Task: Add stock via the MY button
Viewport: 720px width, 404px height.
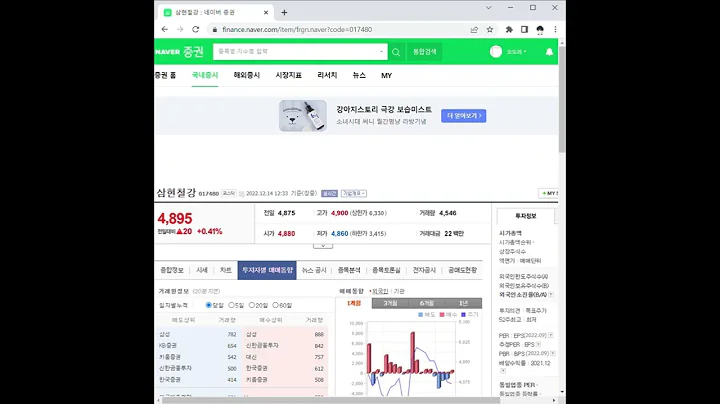Action: coord(549,193)
